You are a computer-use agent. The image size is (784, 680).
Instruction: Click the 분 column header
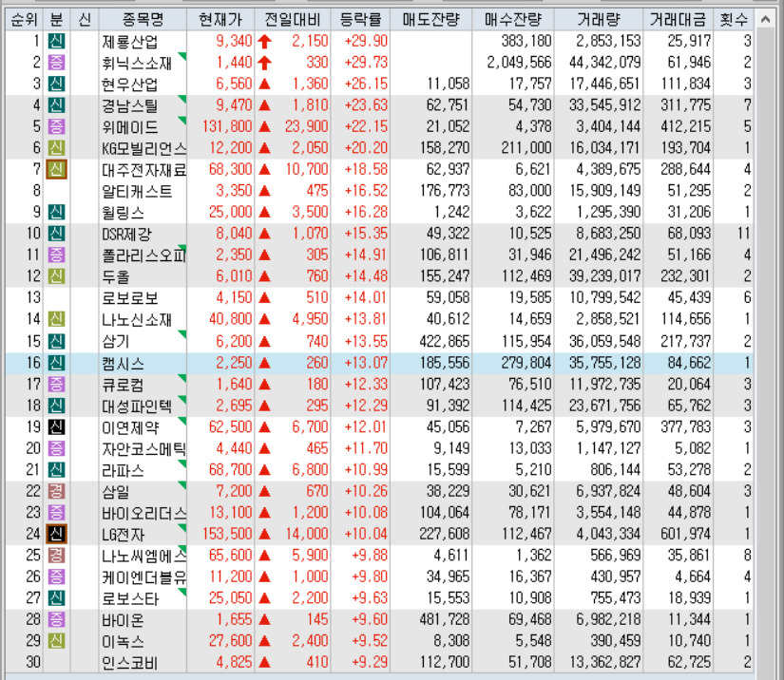click(x=56, y=20)
